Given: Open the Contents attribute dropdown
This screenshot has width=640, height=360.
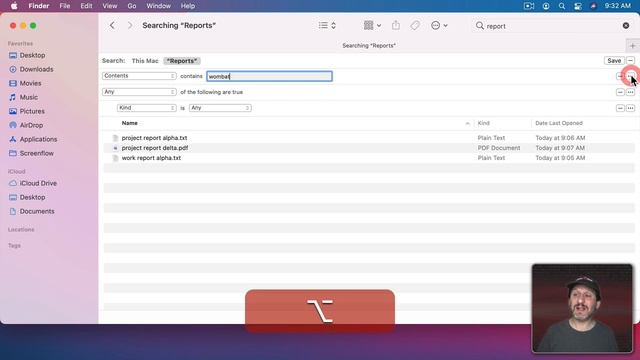Looking at the screenshot, I should click(139, 76).
